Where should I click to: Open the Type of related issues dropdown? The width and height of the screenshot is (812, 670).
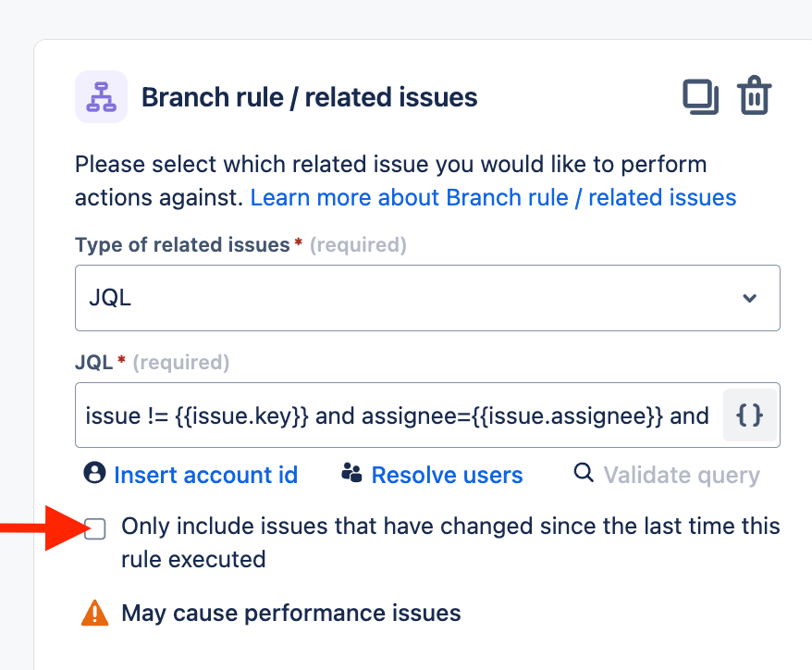[x=427, y=298]
